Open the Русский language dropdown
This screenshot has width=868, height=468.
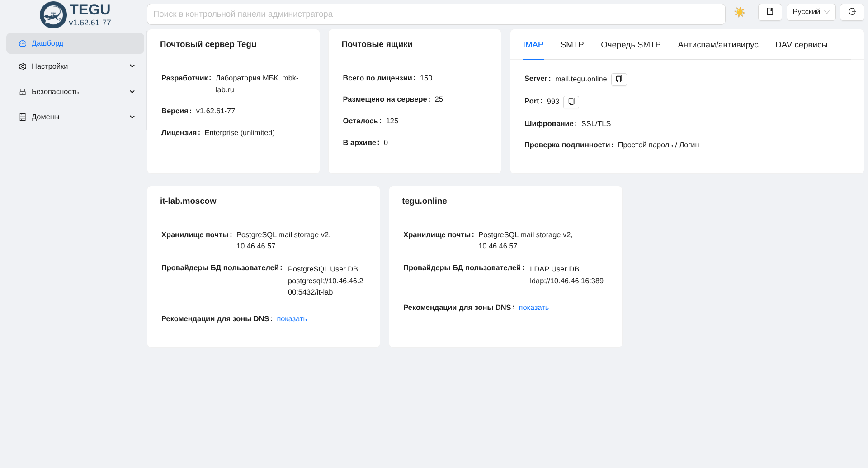tap(811, 12)
